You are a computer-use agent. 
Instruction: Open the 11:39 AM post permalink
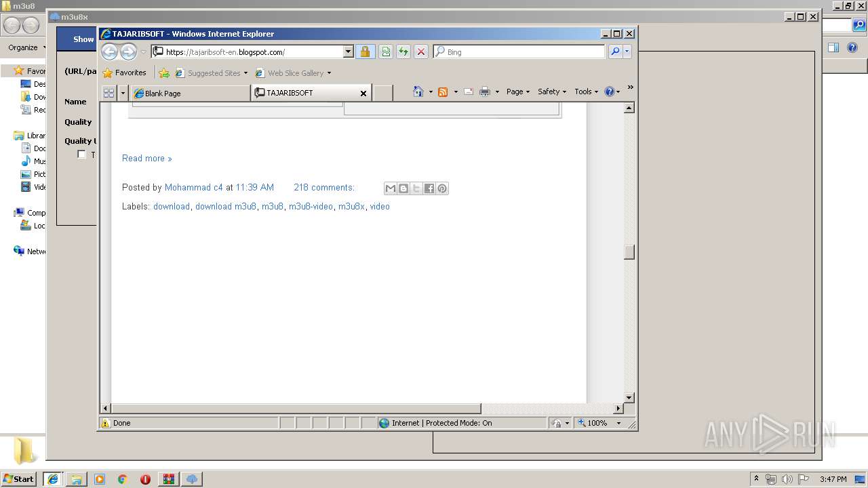(x=255, y=188)
